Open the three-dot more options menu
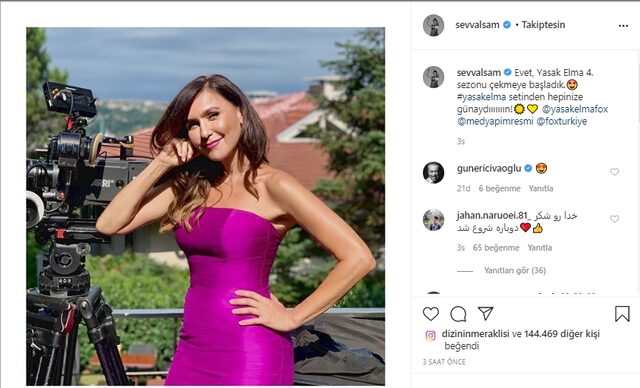 point(623,26)
